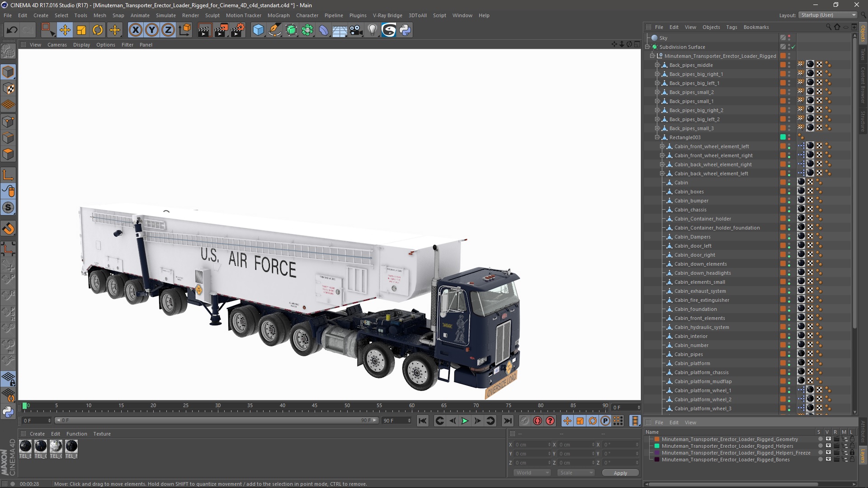Add a Floor/environment object
The width and height of the screenshot is (868, 488).
[x=340, y=30]
